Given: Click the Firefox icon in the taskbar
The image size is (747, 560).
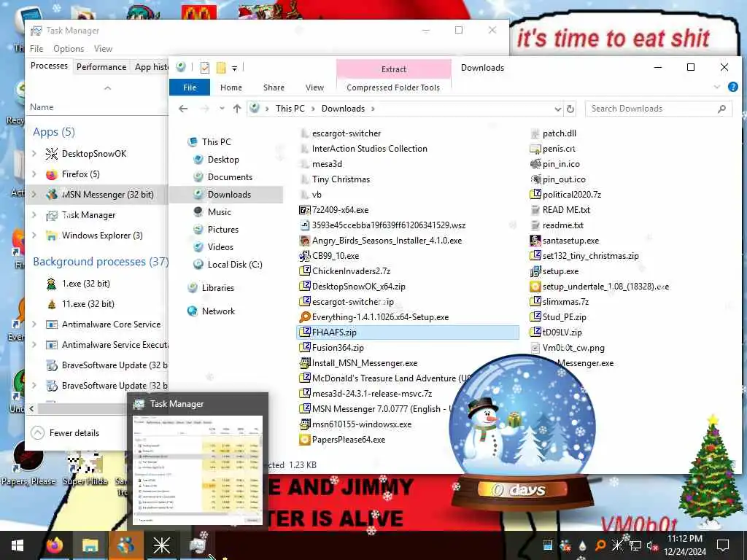Looking at the screenshot, I should point(55,545).
